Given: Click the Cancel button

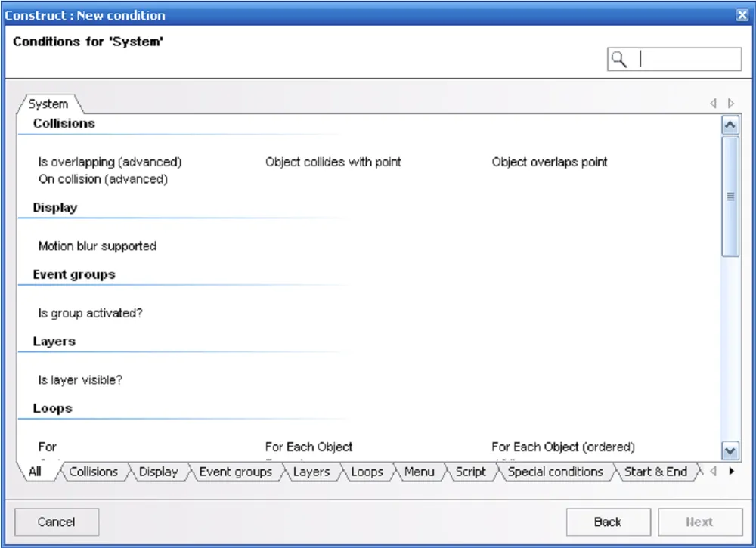Looking at the screenshot, I should [57, 522].
